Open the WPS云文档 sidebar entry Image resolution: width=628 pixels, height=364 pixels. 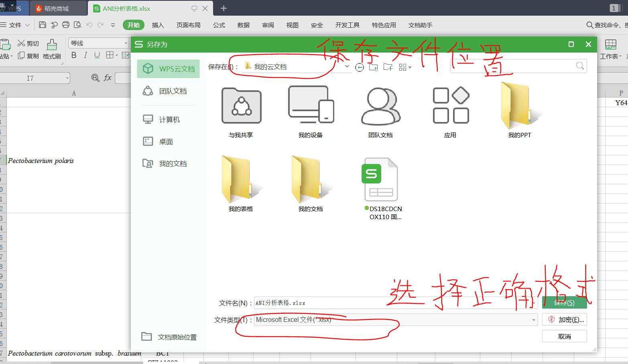(168, 69)
